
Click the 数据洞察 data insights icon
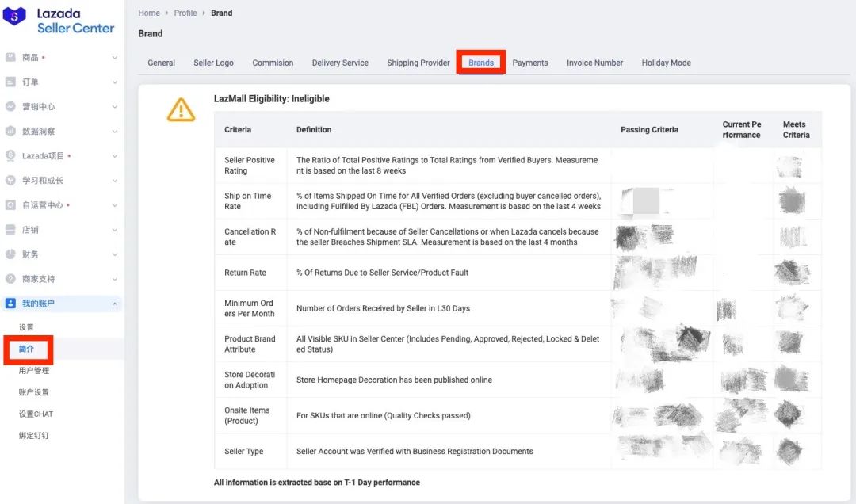[x=11, y=132]
